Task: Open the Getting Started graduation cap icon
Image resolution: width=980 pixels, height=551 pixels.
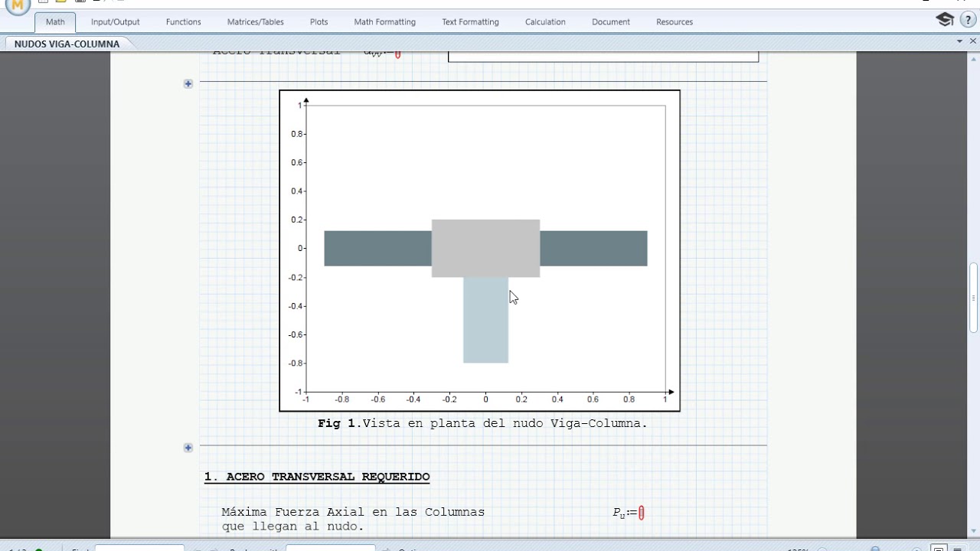Action: point(945,20)
